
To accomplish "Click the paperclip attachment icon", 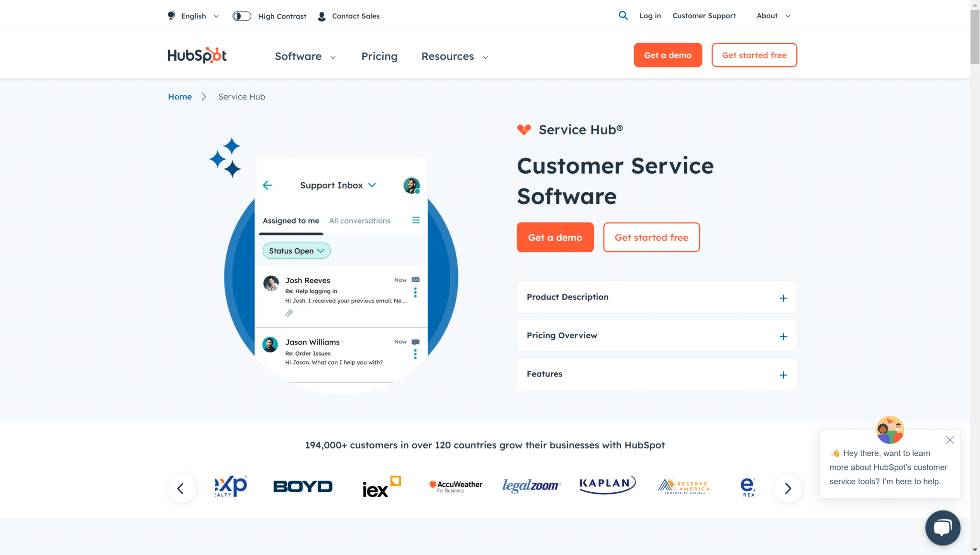I will (290, 313).
